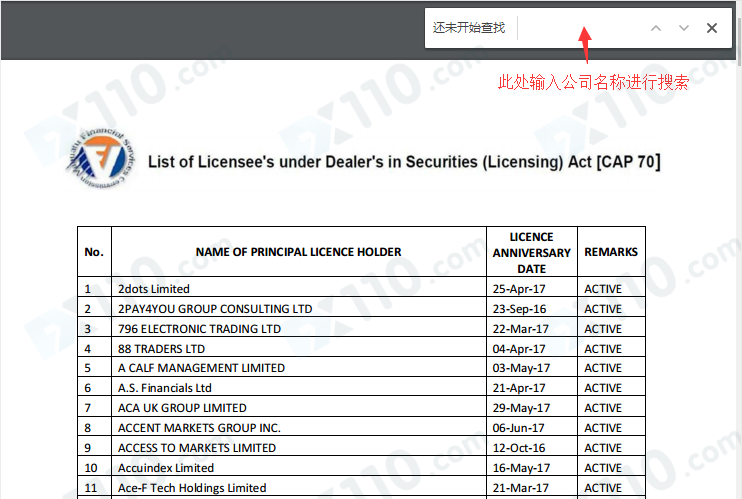Select the 88 TRADERS LTD entry
Viewport: 742px width, 499px height.
coord(161,349)
